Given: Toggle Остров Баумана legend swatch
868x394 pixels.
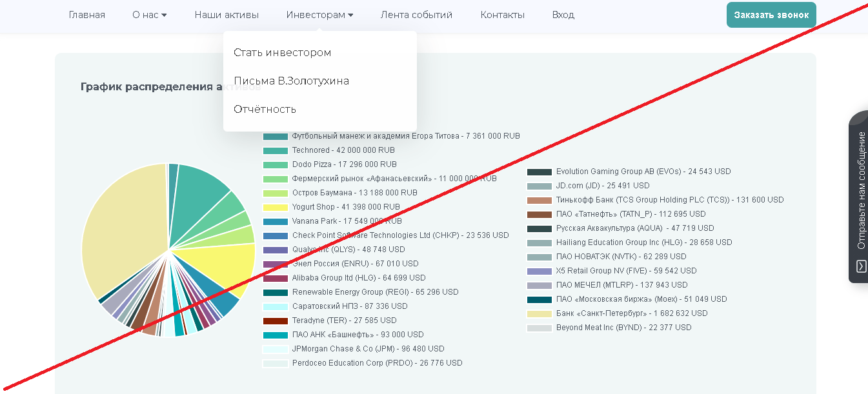Looking at the screenshot, I should (276, 193).
